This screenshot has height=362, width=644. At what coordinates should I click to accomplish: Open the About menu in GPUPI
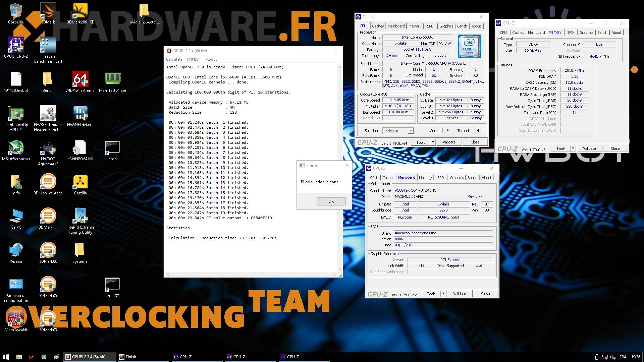click(211, 59)
